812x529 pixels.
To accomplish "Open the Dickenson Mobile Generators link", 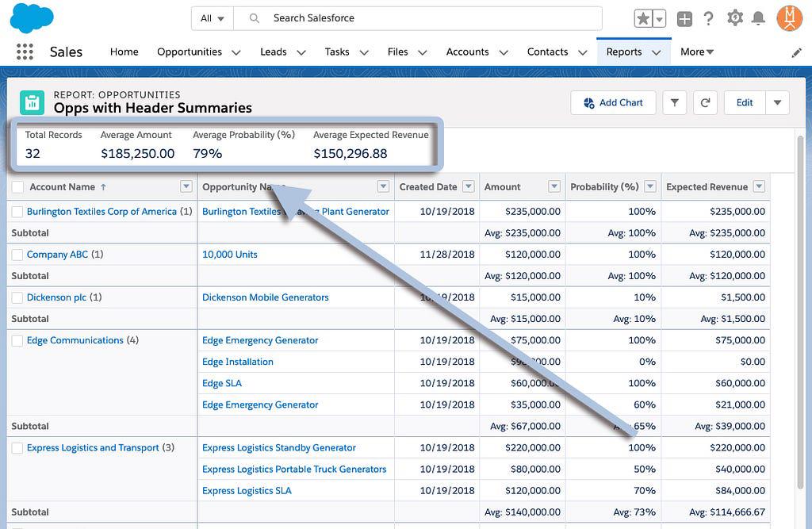I will [x=265, y=297].
